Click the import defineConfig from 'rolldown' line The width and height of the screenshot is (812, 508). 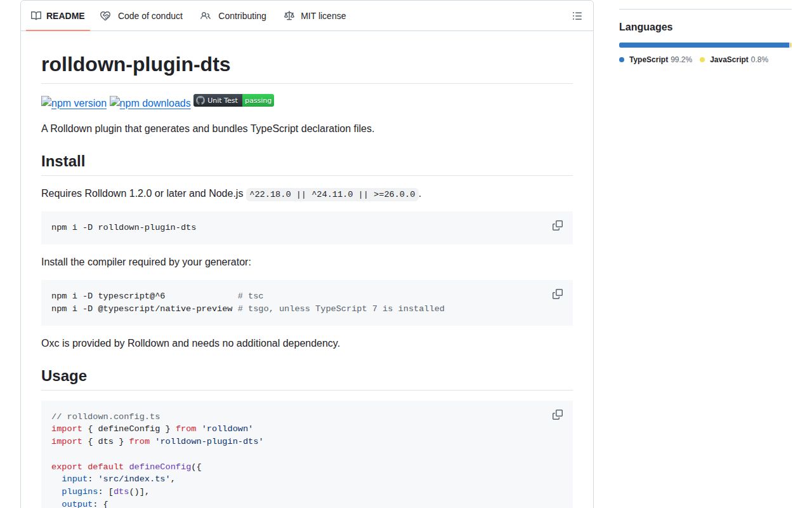click(152, 429)
